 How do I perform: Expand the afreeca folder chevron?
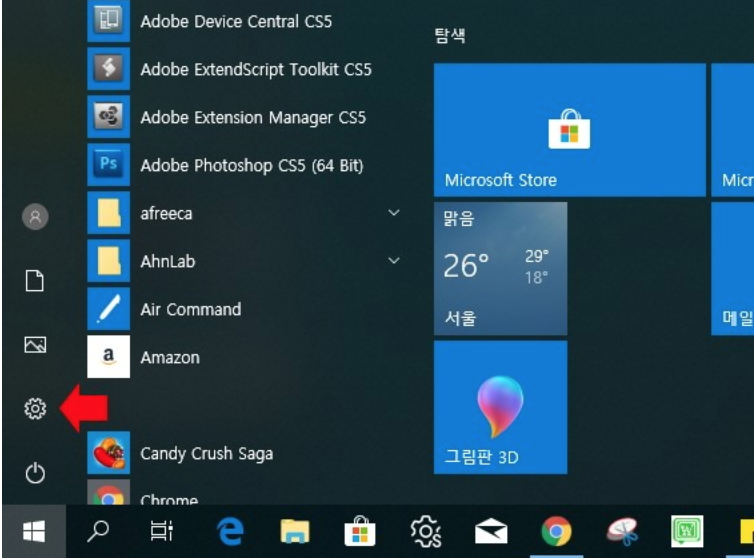point(394,212)
